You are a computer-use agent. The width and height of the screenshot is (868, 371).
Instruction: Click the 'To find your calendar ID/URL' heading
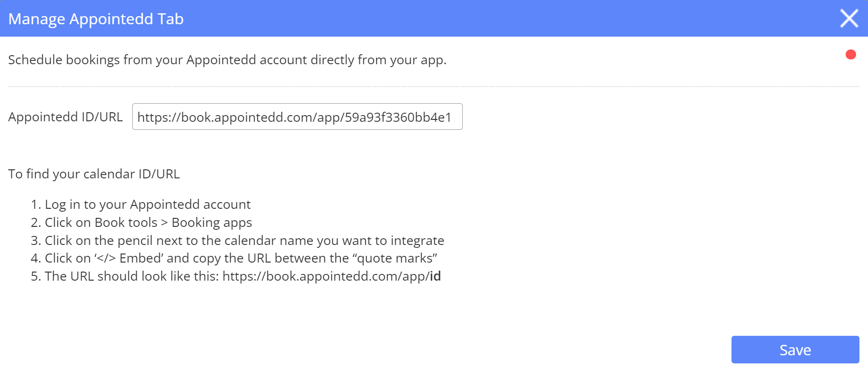(x=94, y=174)
